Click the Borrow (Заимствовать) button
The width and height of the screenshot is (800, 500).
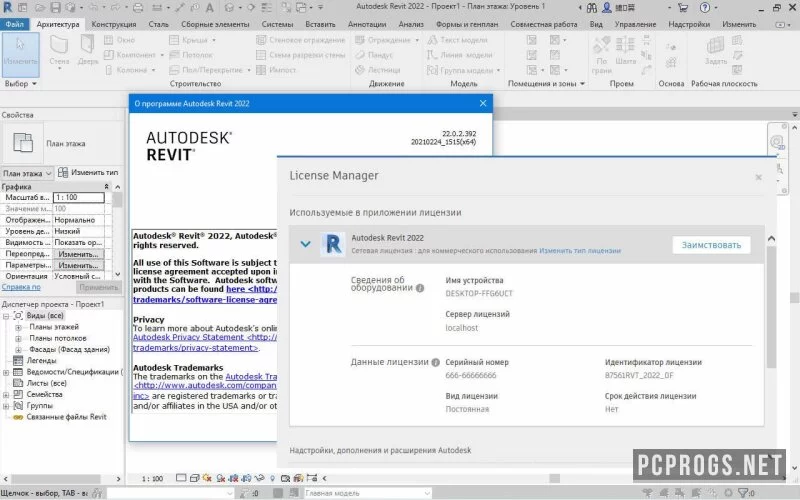[711, 245]
